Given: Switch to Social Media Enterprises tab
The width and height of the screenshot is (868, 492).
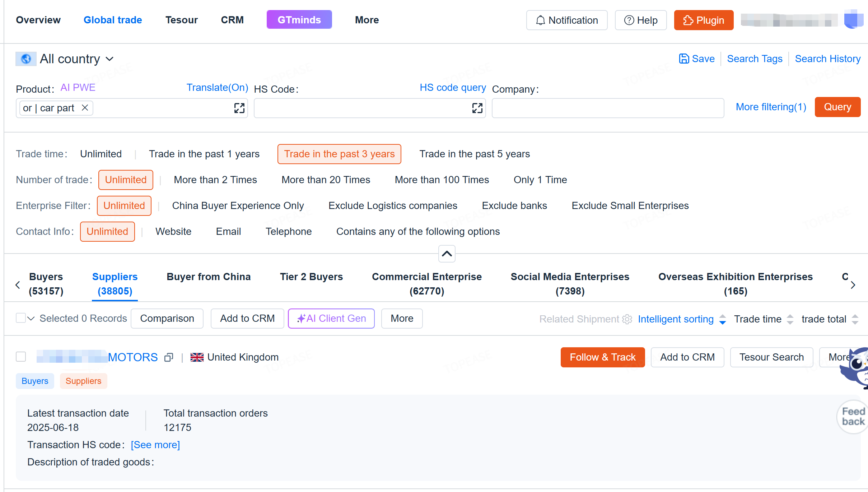Looking at the screenshot, I should point(570,284).
